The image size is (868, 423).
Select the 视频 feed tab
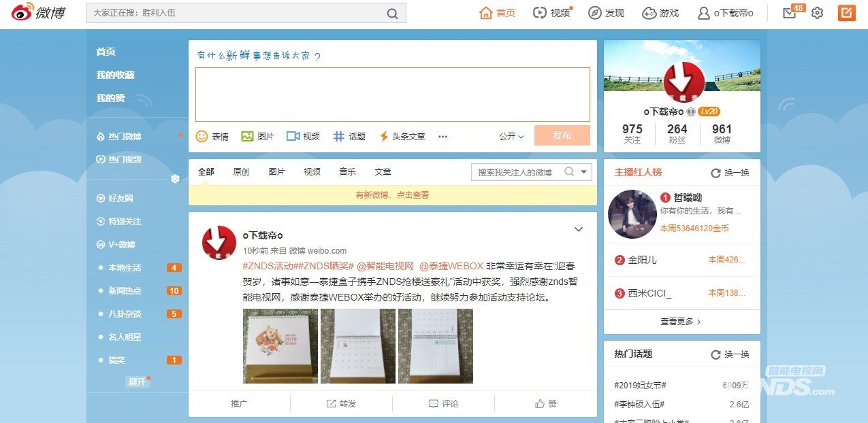click(x=312, y=172)
